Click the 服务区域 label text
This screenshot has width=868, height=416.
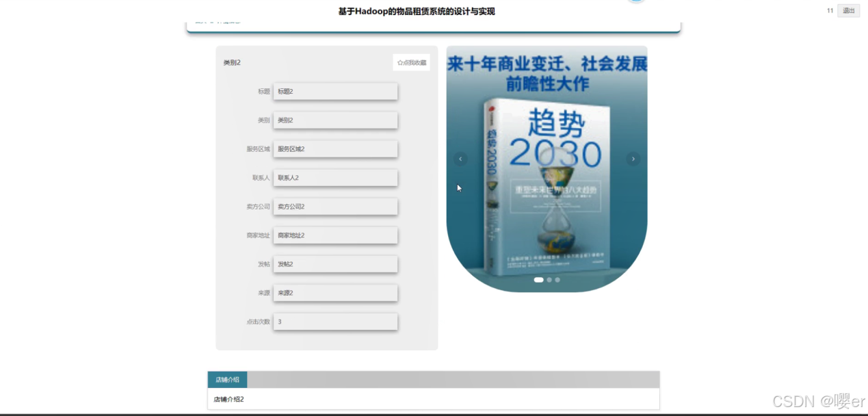259,148
